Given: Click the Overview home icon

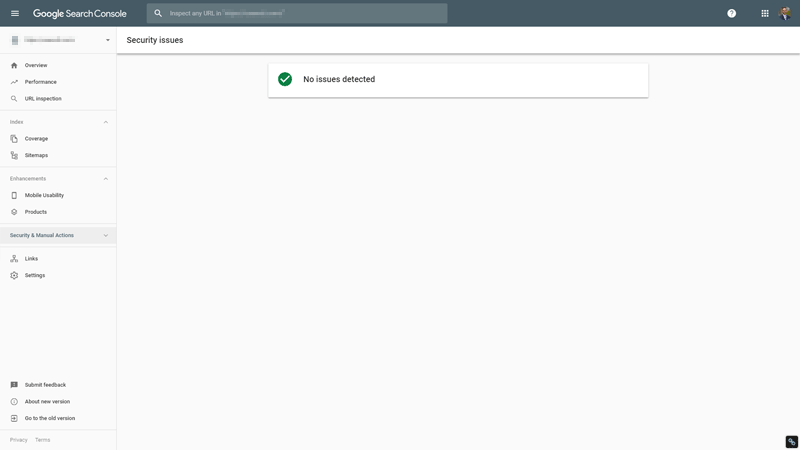Looking at the screenshot, I should pos(14,65).
